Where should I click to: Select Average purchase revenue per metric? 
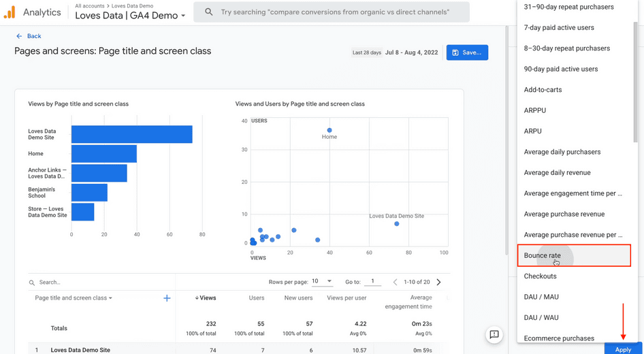pyautogui.click(x=574, y=235)
